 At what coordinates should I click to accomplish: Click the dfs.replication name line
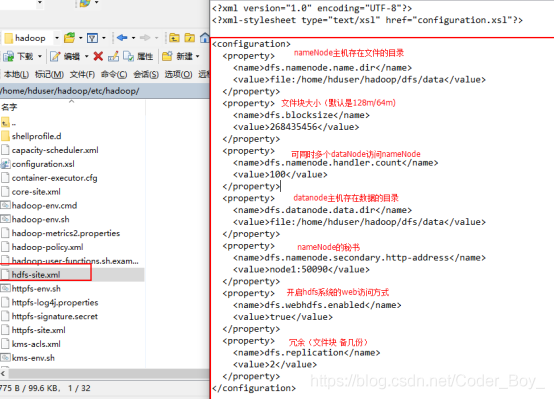[x=306, y=353]
